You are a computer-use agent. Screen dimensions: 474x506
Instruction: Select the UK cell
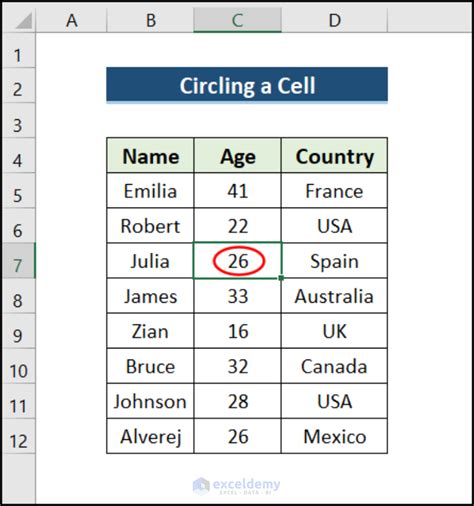(334, 331)
